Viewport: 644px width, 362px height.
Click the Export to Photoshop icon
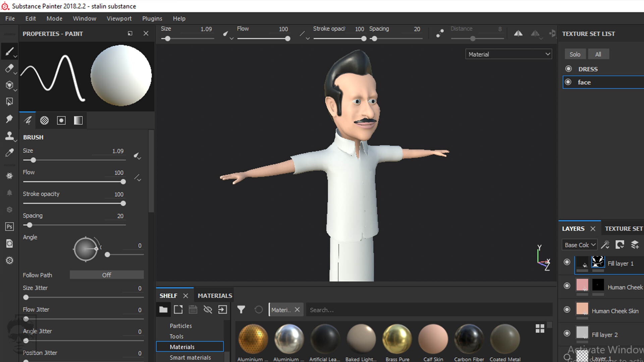pos(9,227)
